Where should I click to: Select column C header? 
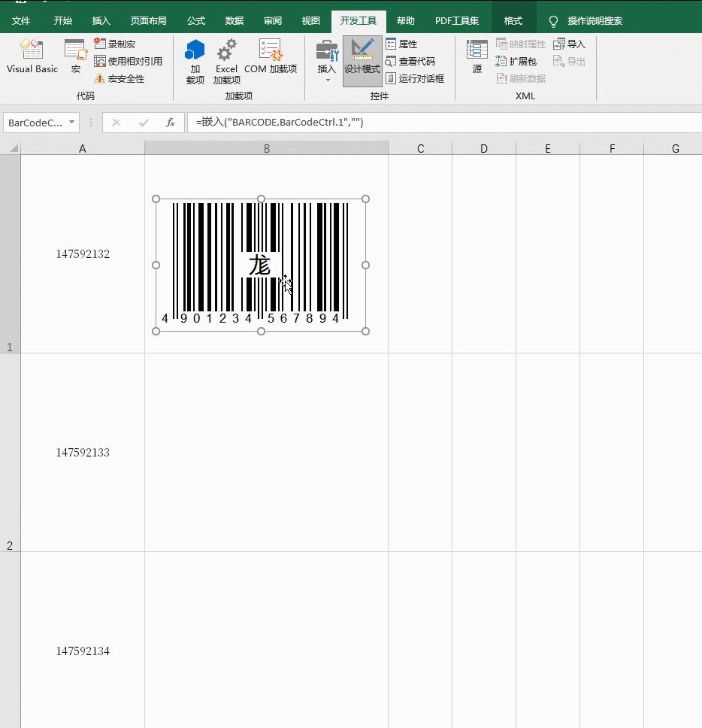coord(420,149)
